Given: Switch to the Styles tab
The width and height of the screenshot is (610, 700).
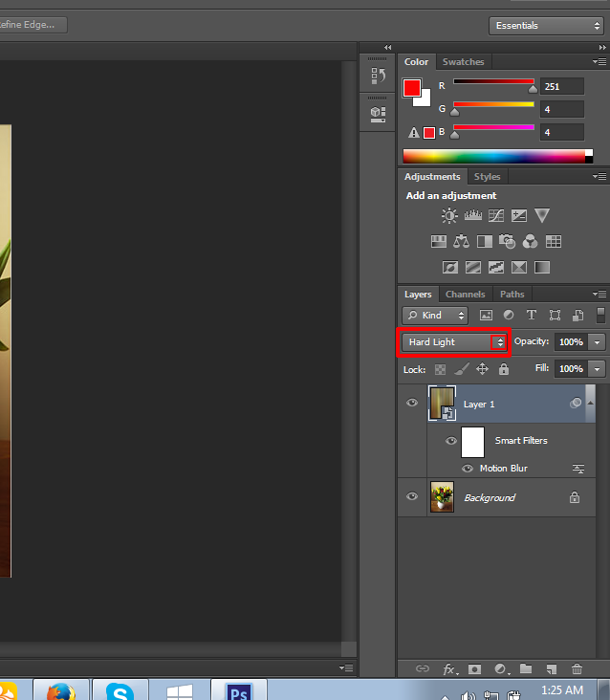Looking at the screenshot, I should tap(487, 176).
